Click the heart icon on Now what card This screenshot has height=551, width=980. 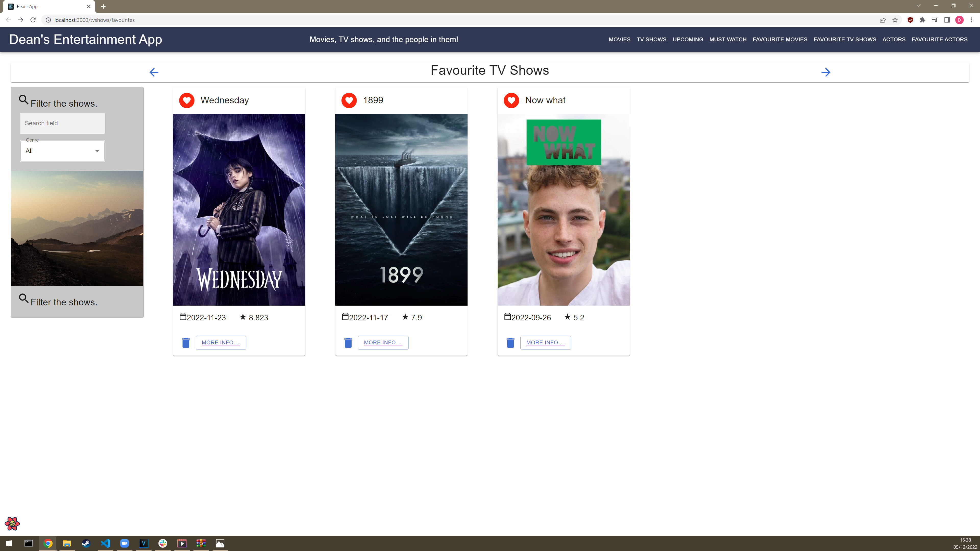pos(511,101)
